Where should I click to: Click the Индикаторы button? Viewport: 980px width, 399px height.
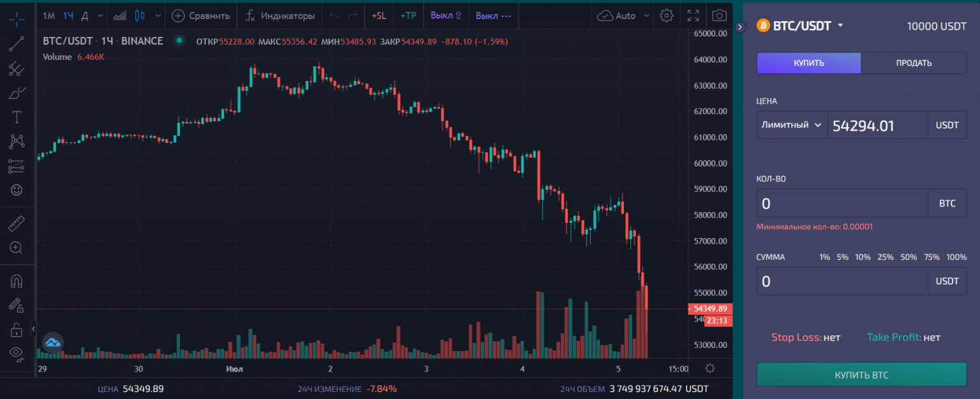click(281, 15)
